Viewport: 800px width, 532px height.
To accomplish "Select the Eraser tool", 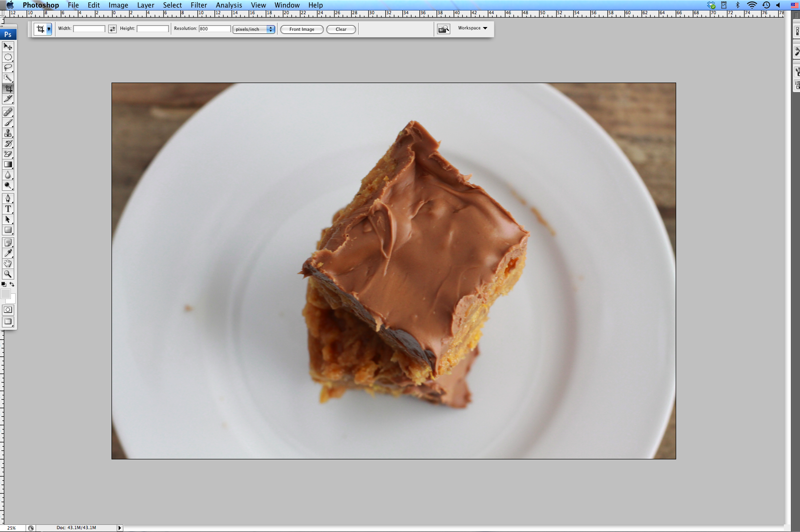I will [8, 154].
